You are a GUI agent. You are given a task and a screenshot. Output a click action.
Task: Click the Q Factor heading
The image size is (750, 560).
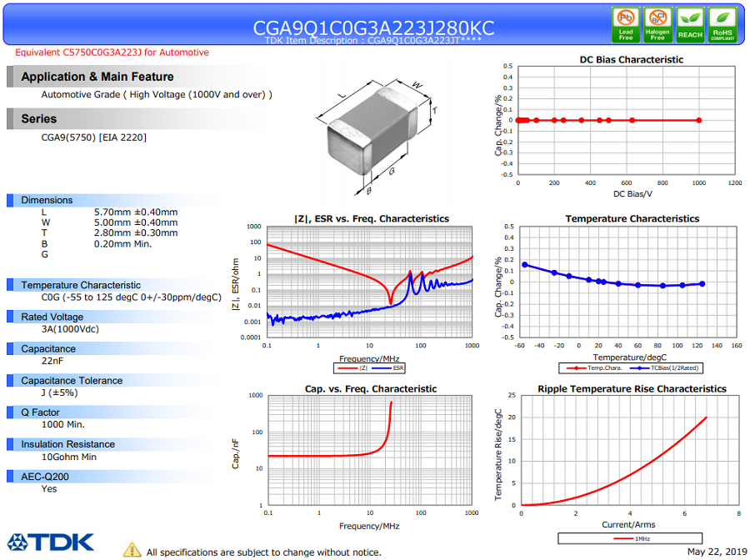40,412
